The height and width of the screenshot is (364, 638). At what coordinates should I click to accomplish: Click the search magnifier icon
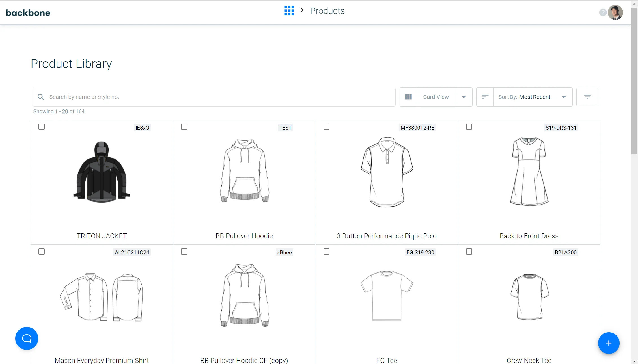point(41,97)
